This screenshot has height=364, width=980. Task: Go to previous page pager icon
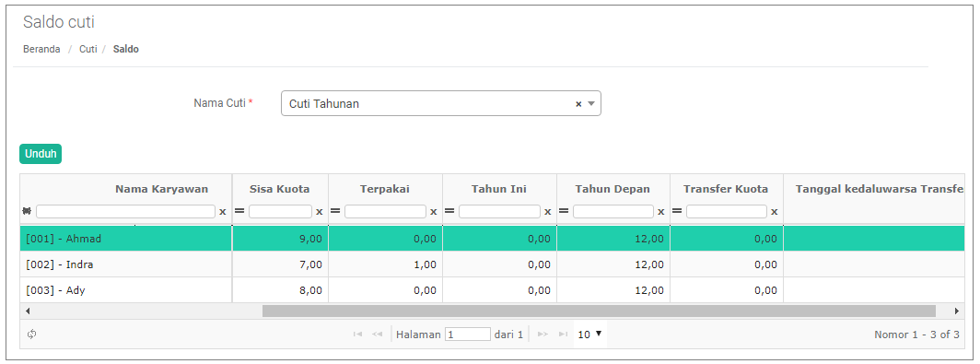377,335
